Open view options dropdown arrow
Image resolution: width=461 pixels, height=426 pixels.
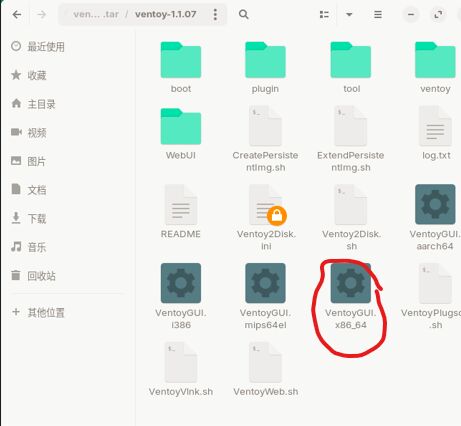pyautogui.click(x=349, y=14)
